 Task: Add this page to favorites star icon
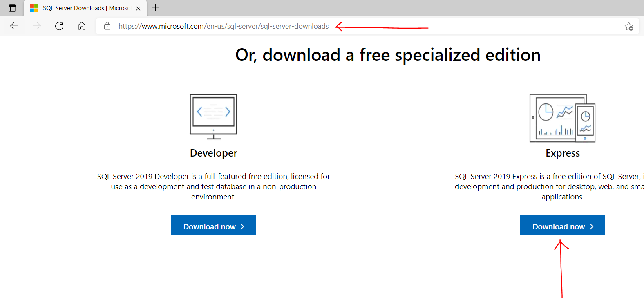[x=629, y=26]
